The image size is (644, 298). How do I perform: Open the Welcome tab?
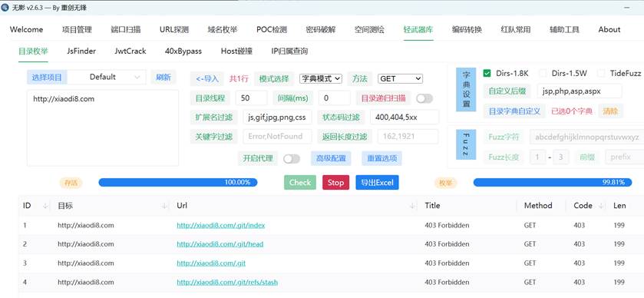coord(26,30)
